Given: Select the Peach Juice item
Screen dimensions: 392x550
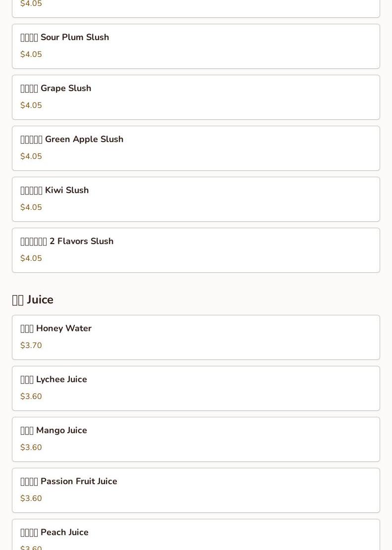Looking at the screenshot, I should pyautogui.click(x=54, y=533).
